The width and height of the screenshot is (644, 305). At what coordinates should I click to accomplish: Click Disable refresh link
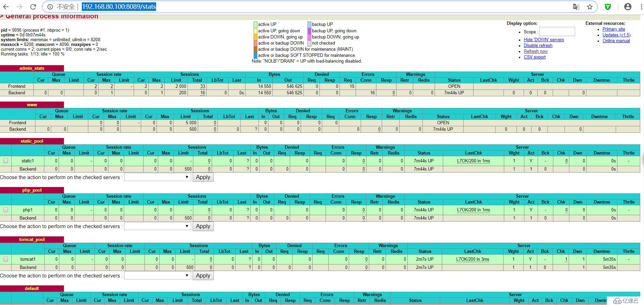[x=538, y=46]
